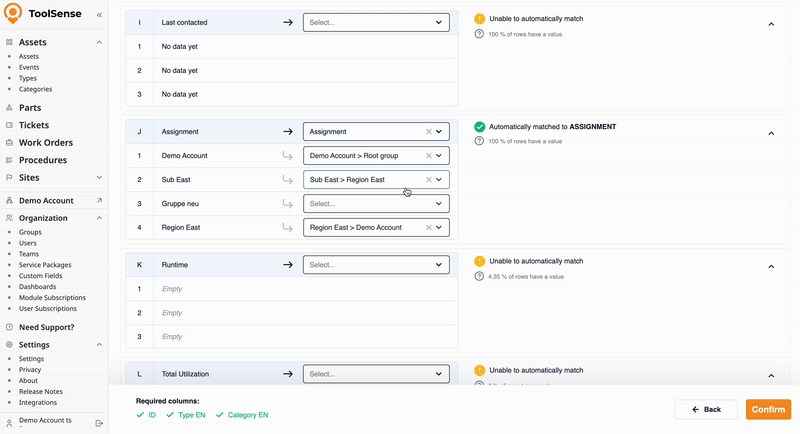800x434 pixels.
Task: Clear the 'Demo Account > Root group' value
Action: click(429, 156)
